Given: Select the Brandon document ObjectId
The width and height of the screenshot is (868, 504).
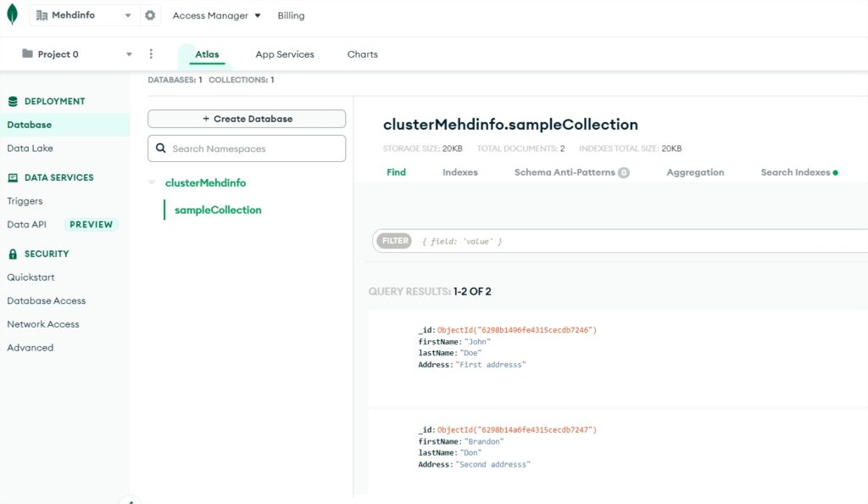Looking at the screenshot, I should coord(517,430).
